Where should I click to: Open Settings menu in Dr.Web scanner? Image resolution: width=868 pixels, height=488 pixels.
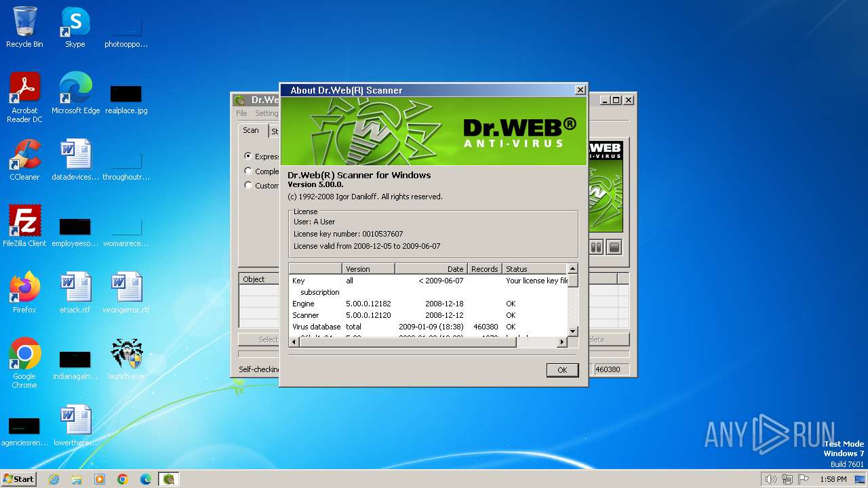267,113
